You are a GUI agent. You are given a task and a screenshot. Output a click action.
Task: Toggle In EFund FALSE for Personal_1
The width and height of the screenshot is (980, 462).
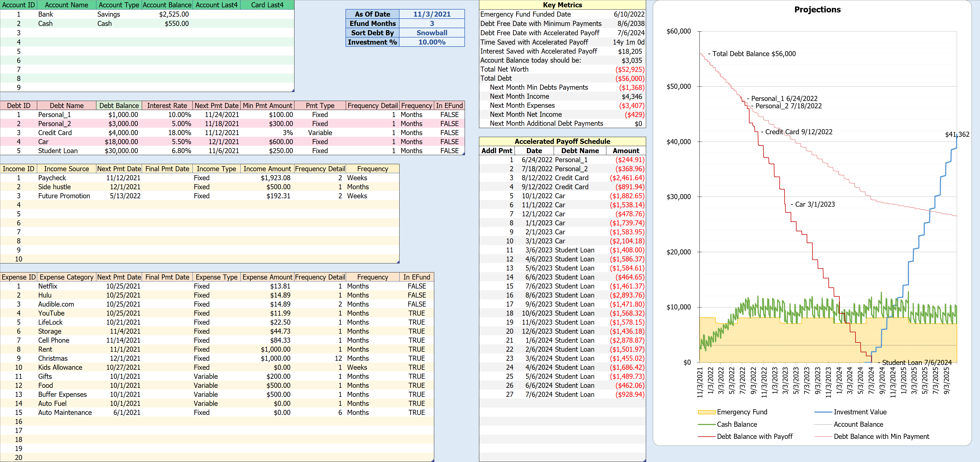point(449,115)
